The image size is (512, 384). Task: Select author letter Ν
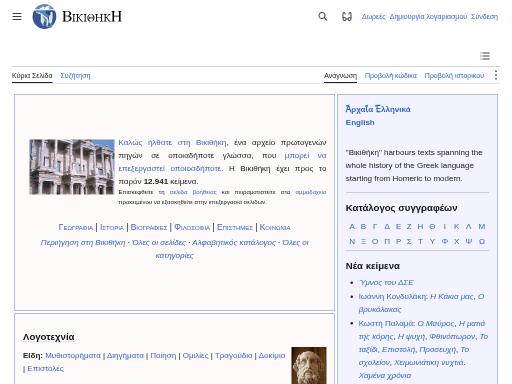coord(352,241)
